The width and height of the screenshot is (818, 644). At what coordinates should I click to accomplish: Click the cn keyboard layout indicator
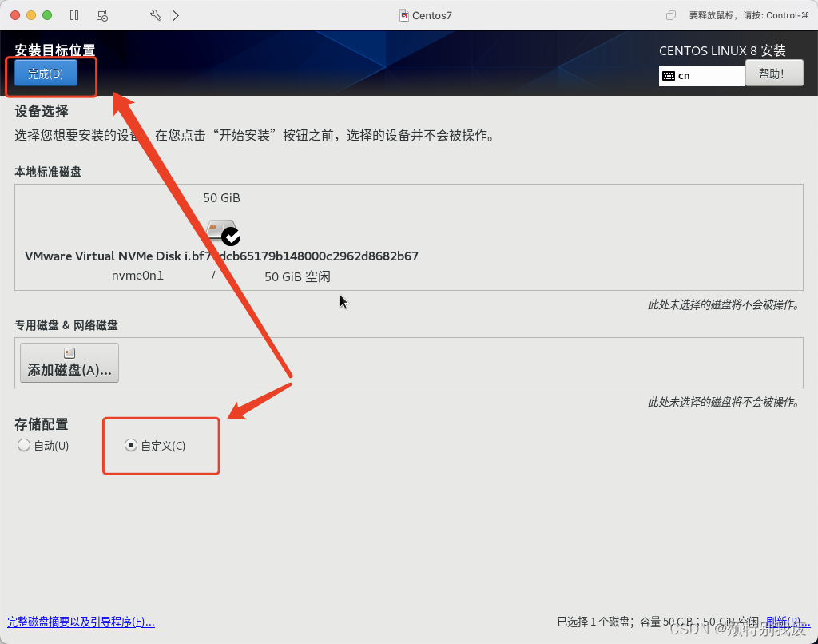point(701,76)
